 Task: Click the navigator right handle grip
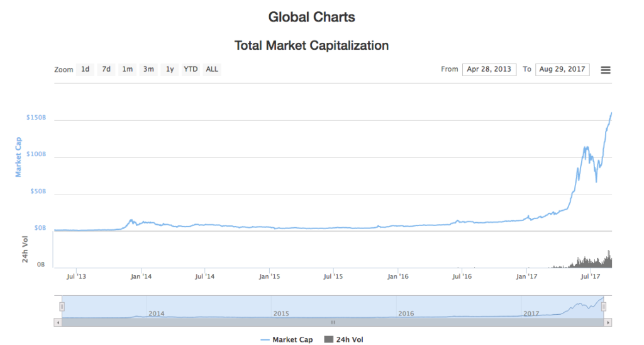[603, 307]
